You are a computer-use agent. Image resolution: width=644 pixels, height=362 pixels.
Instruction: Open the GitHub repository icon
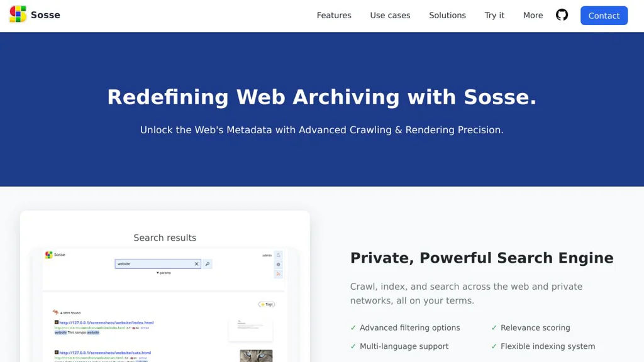pyautogui.click(x=562, y=15)
